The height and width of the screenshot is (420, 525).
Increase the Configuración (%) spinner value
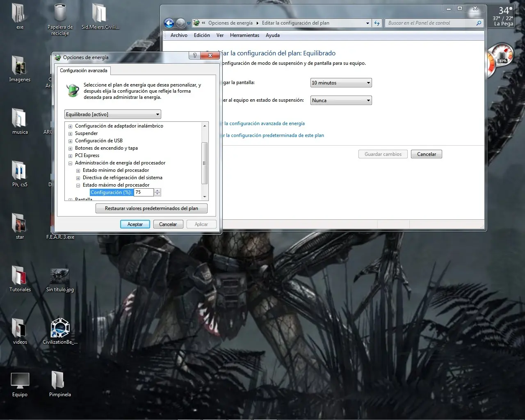[x=157, y=190]
